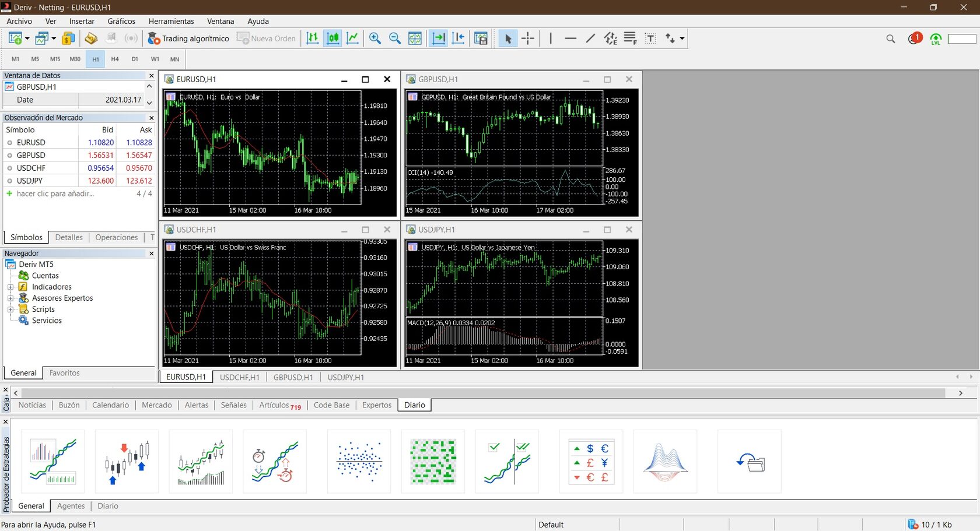Toggle automatic chart scrolling
Viewport: 980px width, 531px height.
[437, 38]
